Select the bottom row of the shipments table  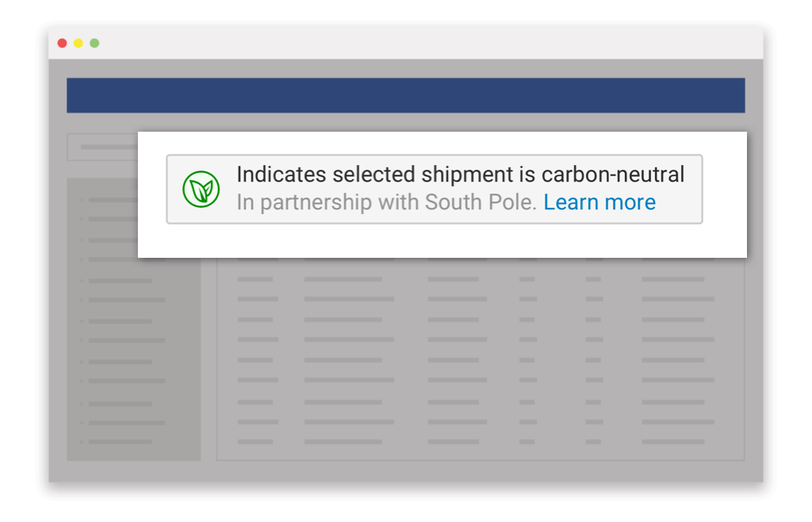(x=476, y=442)
